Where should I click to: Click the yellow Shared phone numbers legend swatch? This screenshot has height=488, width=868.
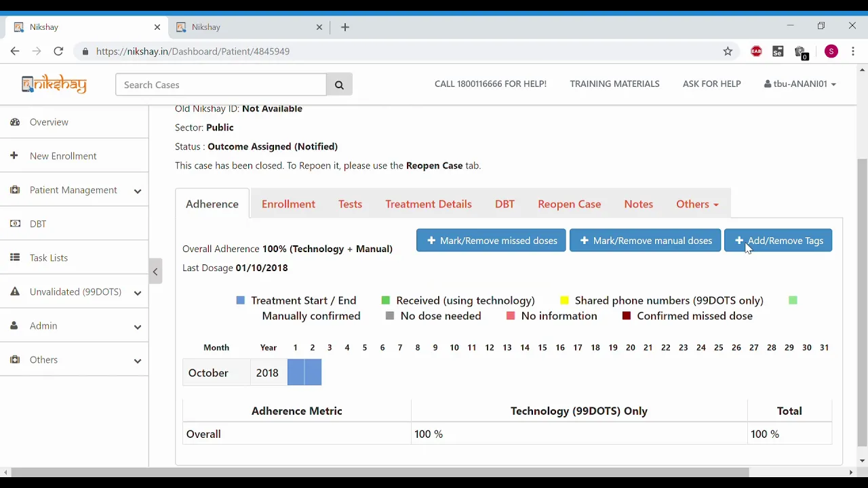point(564,300)
